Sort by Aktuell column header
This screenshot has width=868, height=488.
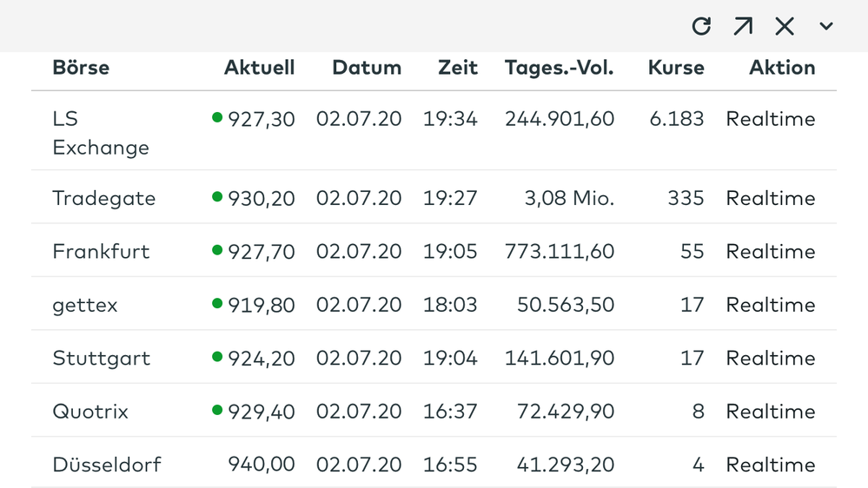pyautogui.click(x=259, y=68)
